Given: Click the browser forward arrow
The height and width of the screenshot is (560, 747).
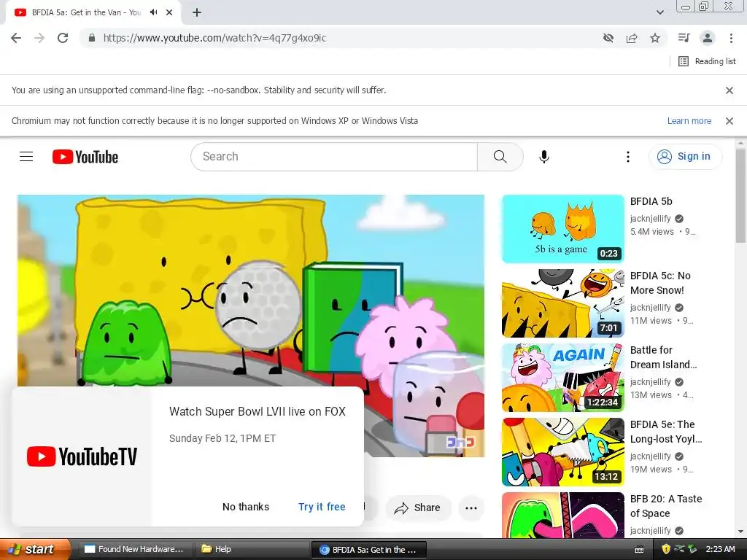Looking at the screenshot, I should tap(39, 38).
